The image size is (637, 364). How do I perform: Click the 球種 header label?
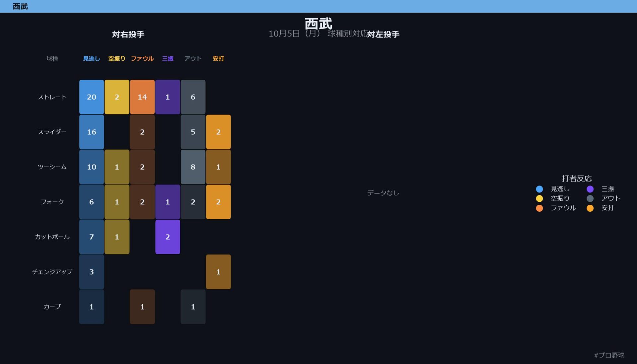tap(52, 59)
